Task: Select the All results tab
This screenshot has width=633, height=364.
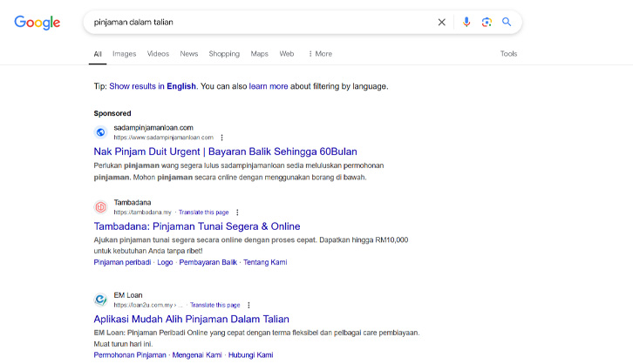Action: [98, 54]
